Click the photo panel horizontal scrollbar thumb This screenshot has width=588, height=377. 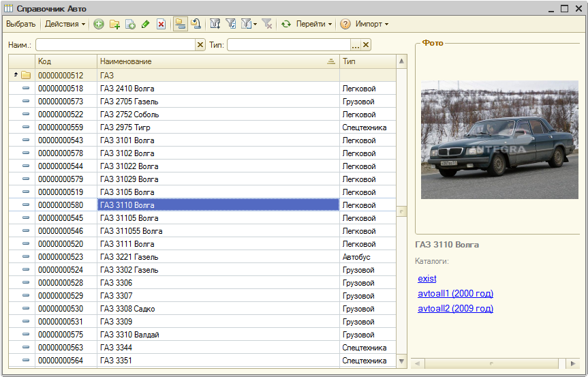(492, 363)
